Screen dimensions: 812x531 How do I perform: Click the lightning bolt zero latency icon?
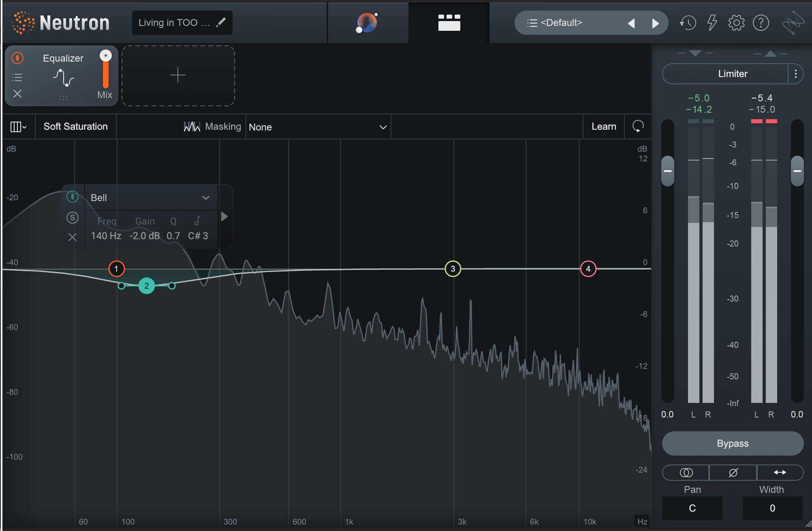coord(712,23)
